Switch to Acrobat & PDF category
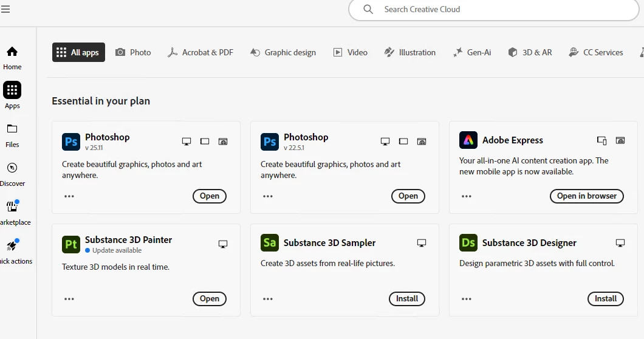 click(x=200, y=52)
